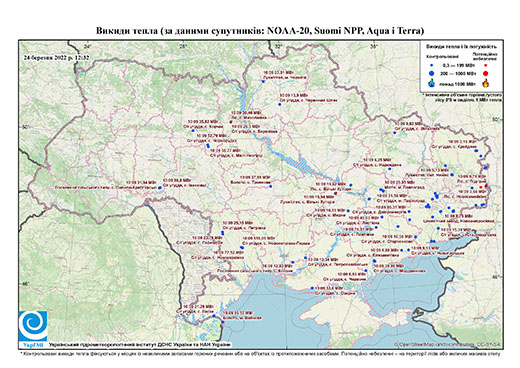
Task: Click the blue marker labeled 100,03 МВт
Action: tap(242, 248)
